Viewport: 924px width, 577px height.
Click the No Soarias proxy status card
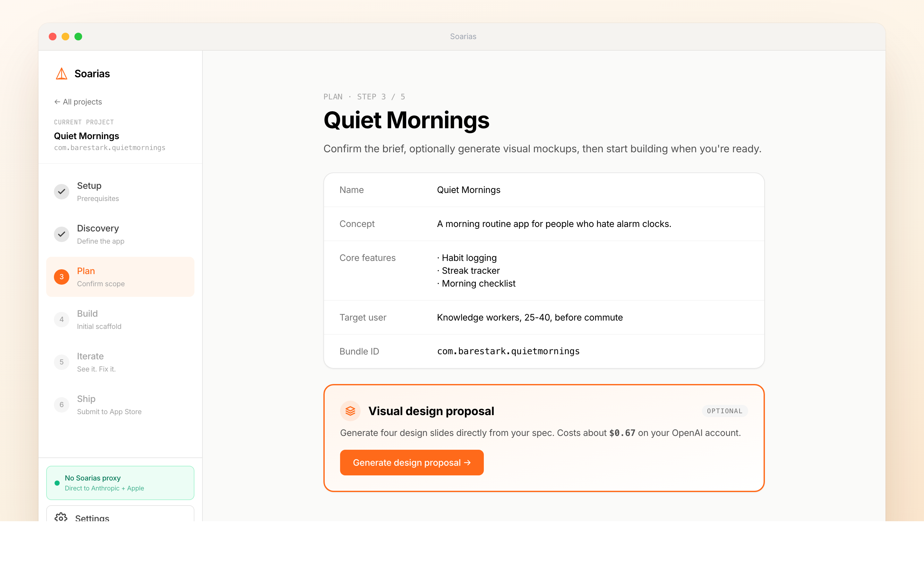point(120,483)
